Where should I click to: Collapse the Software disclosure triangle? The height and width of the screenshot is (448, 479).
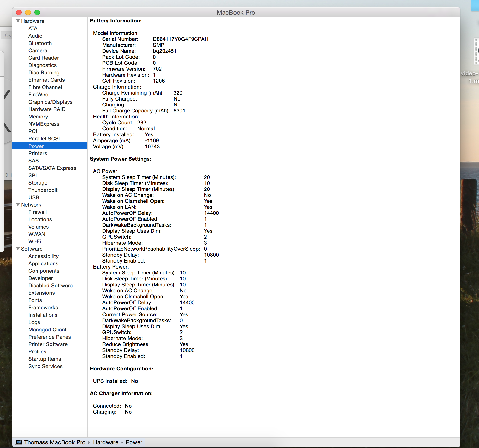click(x=18, y=249)
